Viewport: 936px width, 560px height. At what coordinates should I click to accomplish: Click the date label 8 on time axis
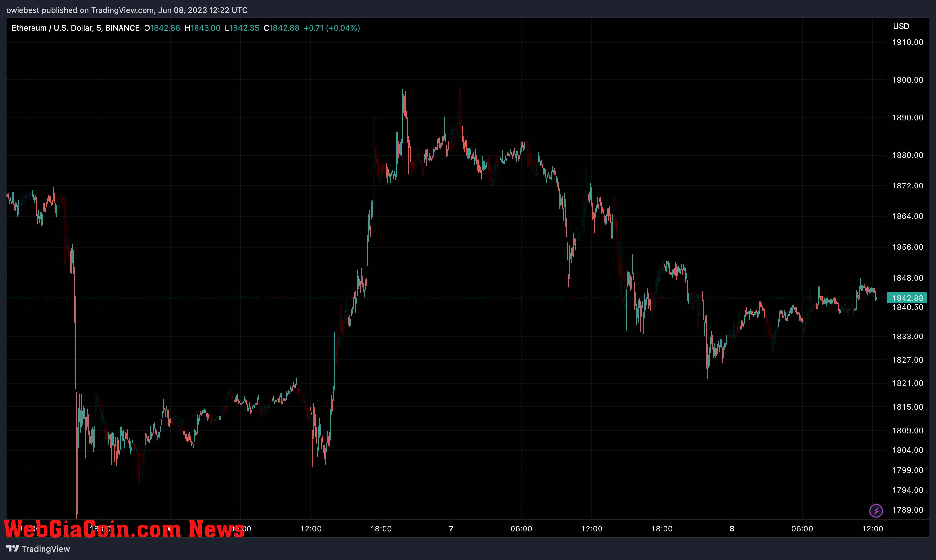(732, 529)
